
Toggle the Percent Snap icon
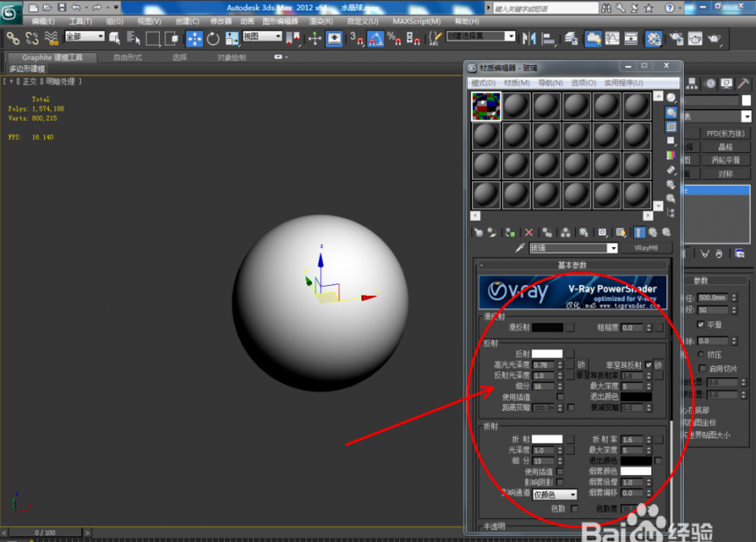[394, 39]
